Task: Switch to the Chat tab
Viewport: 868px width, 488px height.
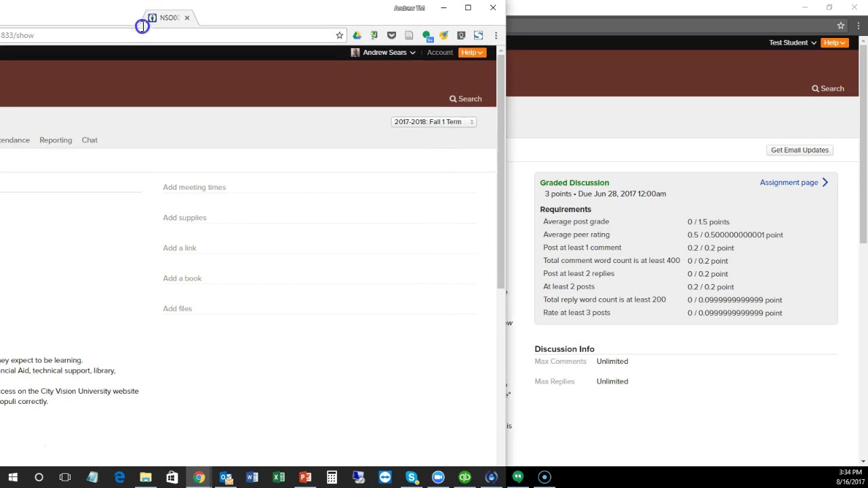Action: [x=90, y=140]
